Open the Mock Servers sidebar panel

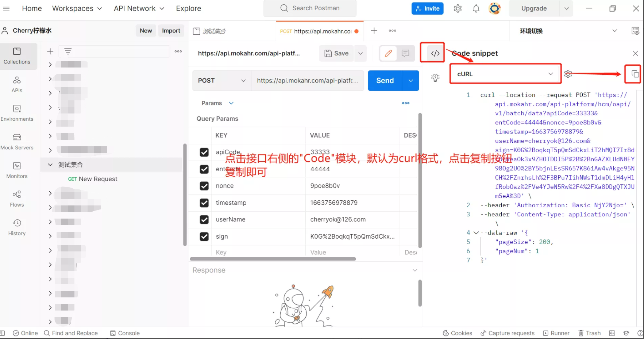17,142
